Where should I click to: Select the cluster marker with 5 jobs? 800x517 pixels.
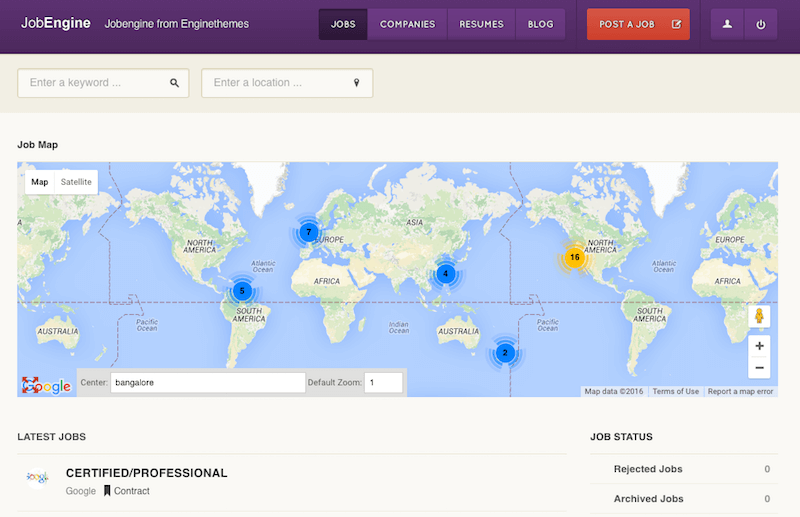(x=242, y=291)
